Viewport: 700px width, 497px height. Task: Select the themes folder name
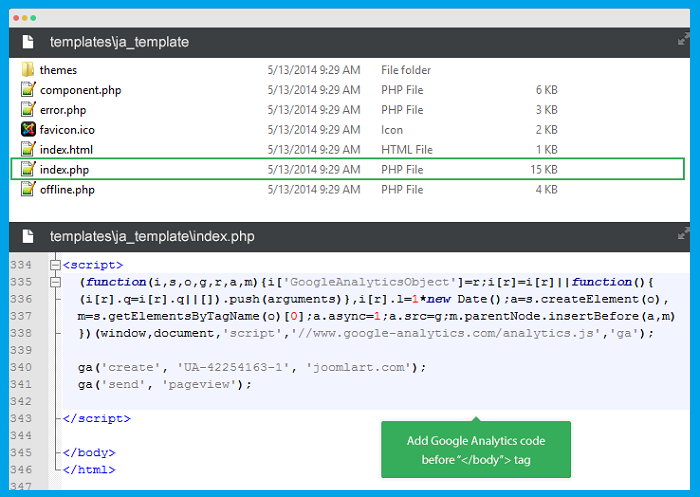click(x=58, y=70)
